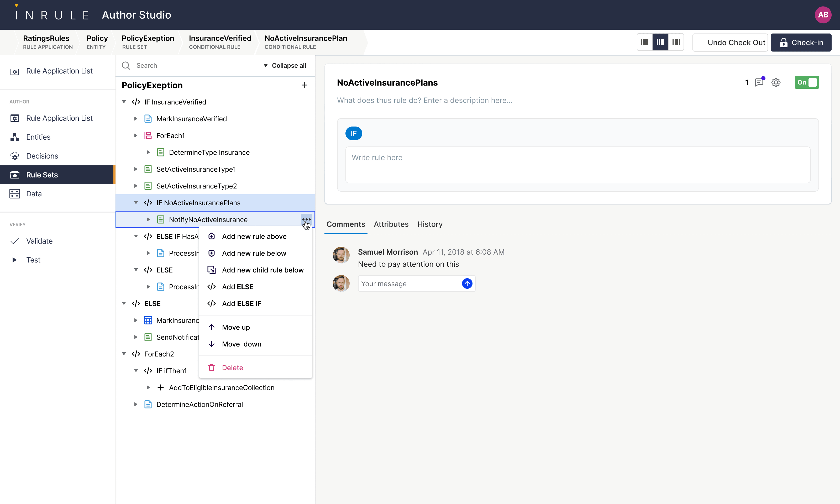Click the Write rule here field
The image size is (840, 504).
pyautogui.click(x=577, y=165)
